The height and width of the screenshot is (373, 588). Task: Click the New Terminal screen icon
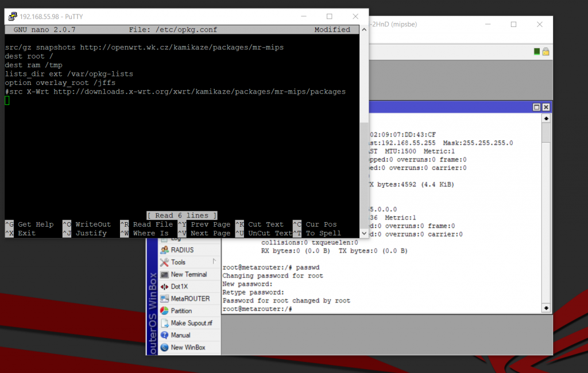click(x=164, y=274)
